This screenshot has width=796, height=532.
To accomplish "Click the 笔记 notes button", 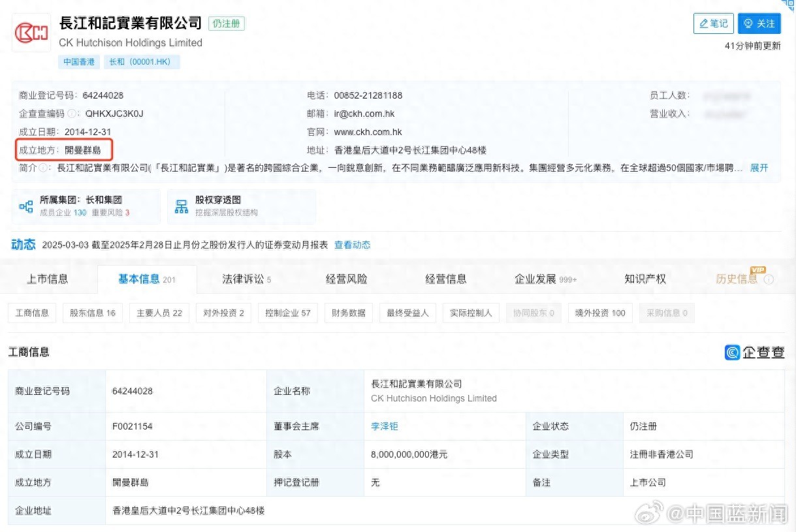I will pyautogui.click(x=713, y=23).
